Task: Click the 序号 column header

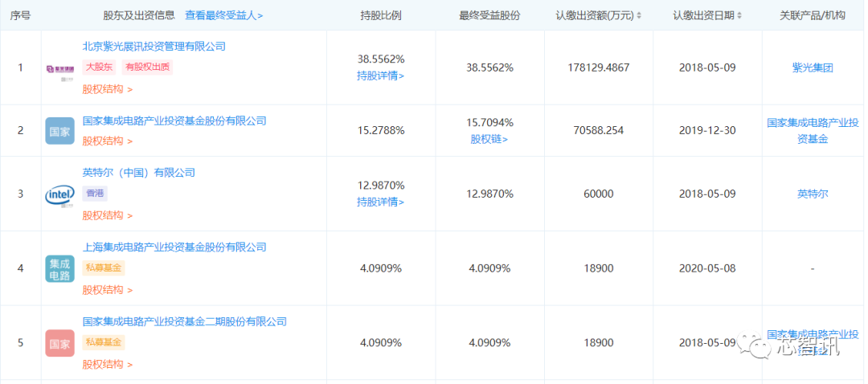Action: tap(20, 15)
